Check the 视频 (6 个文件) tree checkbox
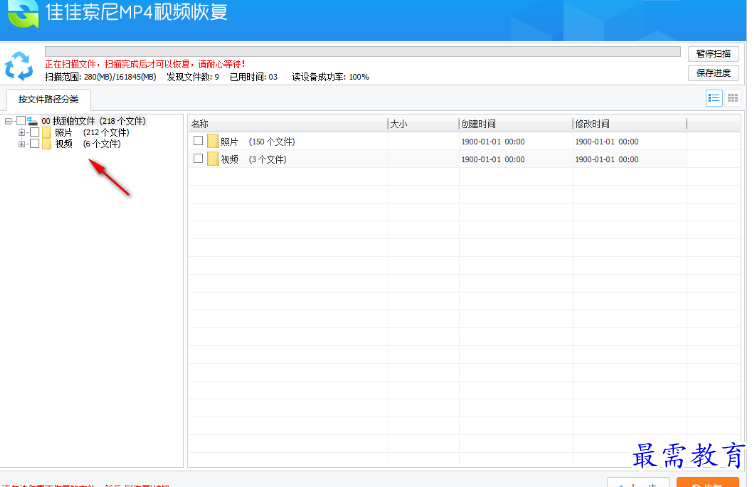The image size is (754, 487). click(x=35, y=144)
